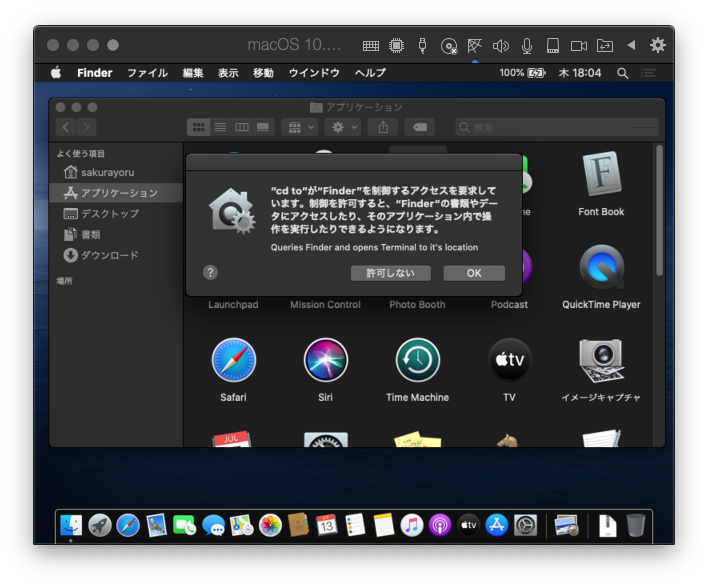Open the gear action menu dropdown
The image size is (708, 586).
(x=343, y=127)
